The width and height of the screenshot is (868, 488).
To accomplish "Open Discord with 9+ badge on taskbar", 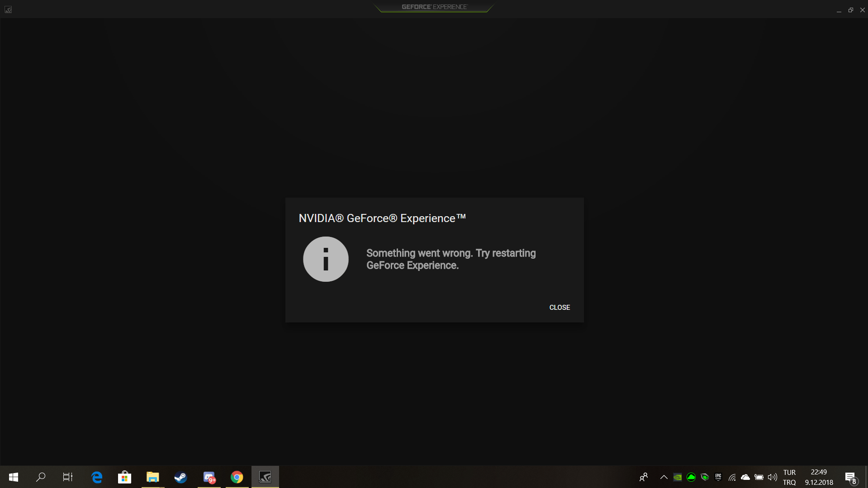I will tap(209, 477).
